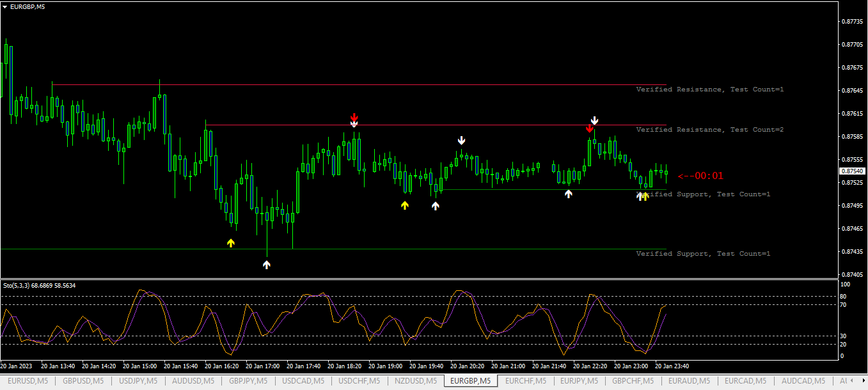Click the 20 Jan 23:40 time axis label
The image size is (868, 390).
[x=673, y=366]
